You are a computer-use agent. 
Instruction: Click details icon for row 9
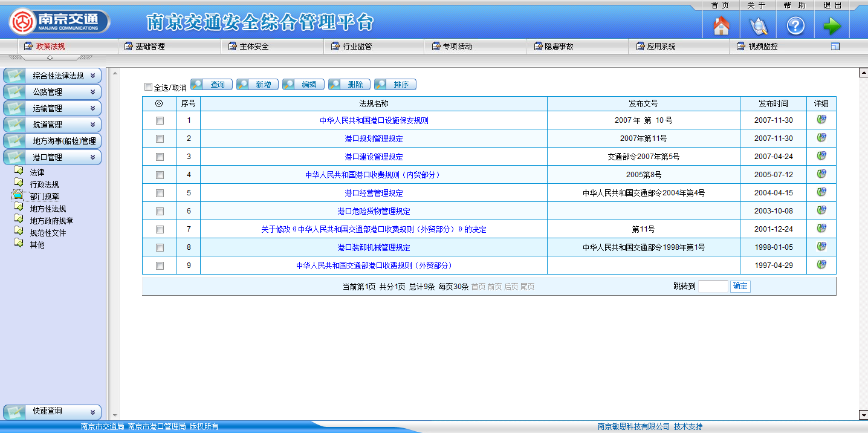821,265
